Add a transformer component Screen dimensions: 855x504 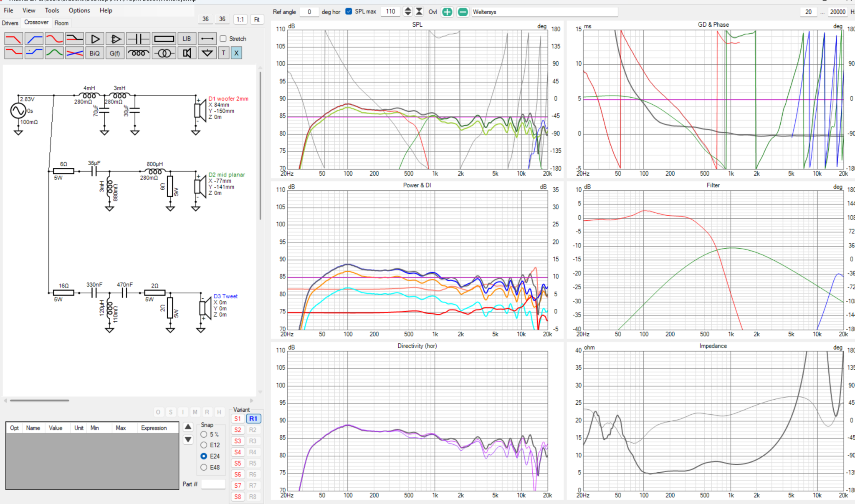pyautogui.click(x=164, y=53)
